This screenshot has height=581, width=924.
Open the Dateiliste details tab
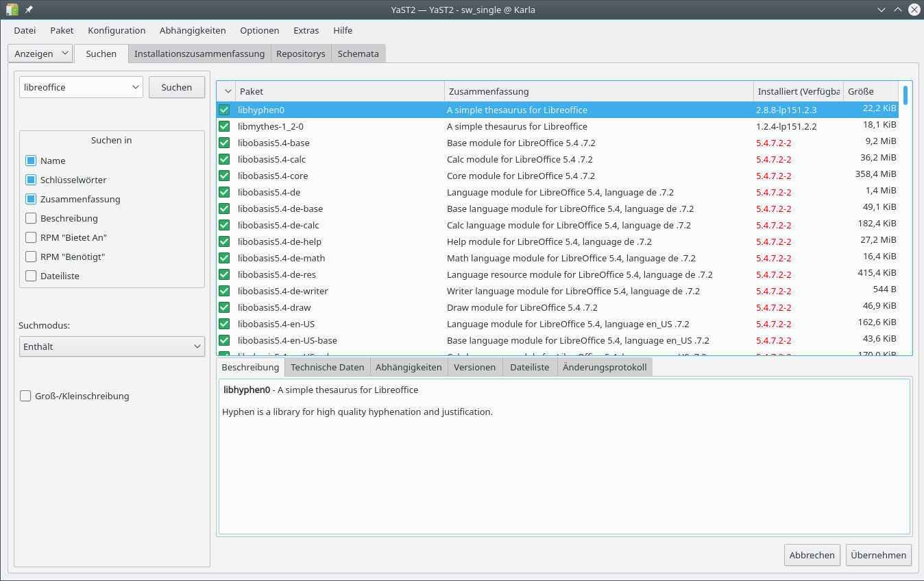530,367
